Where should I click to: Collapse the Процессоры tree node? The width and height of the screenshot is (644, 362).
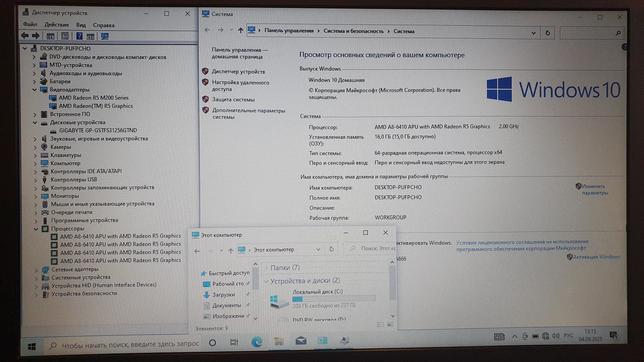36,229
